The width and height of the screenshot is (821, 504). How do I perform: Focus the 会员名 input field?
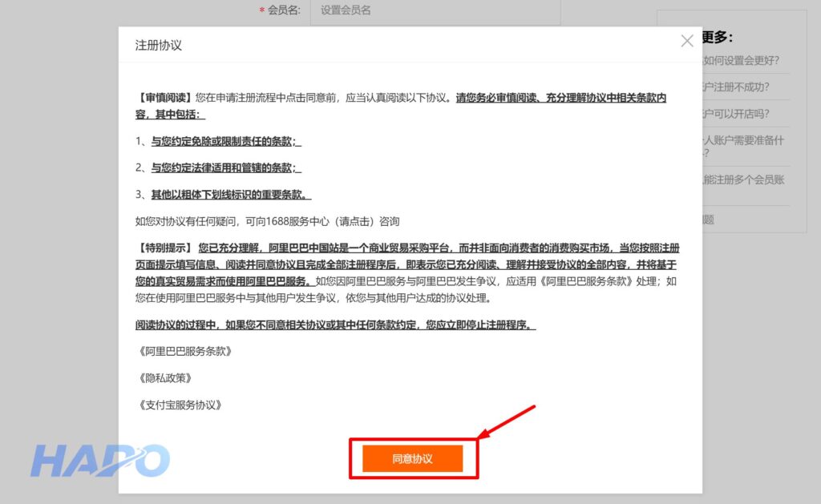tap(433, 10)
